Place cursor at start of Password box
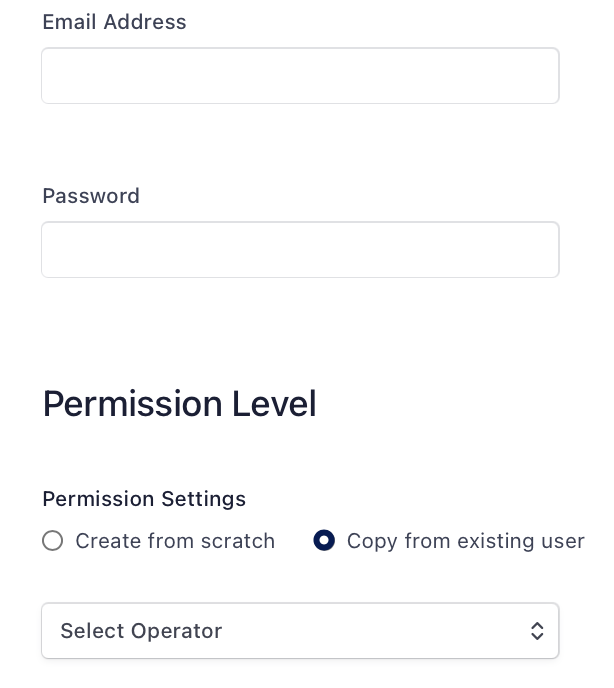The width and height of the screenshot is (614, 688). [56, 250]
